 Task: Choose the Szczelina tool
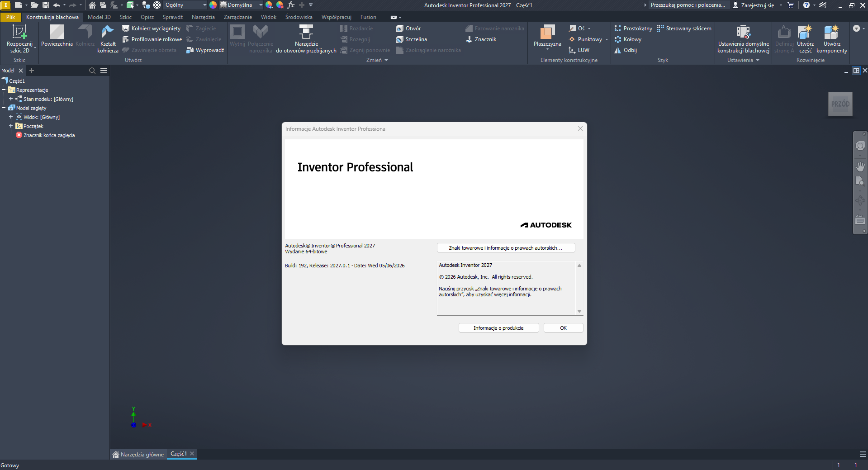pyautogui.click(x=412, y=39)
